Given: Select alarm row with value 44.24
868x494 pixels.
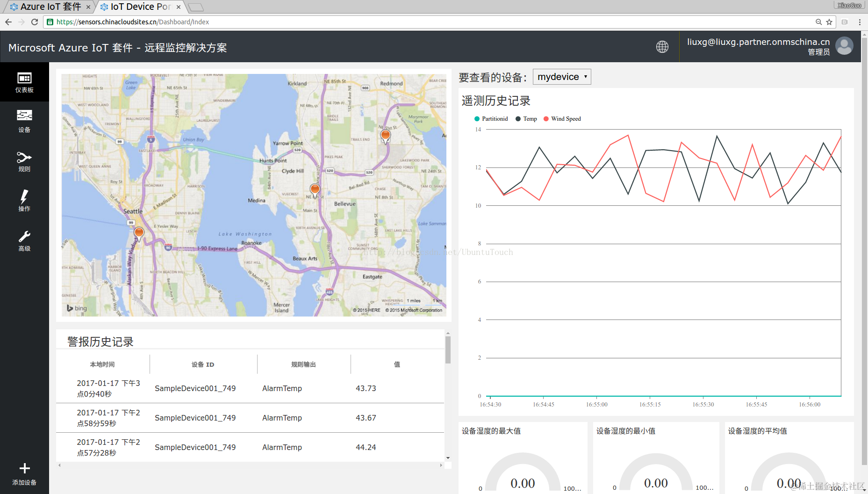Looking at the screenshot, I should coord(250,447).
